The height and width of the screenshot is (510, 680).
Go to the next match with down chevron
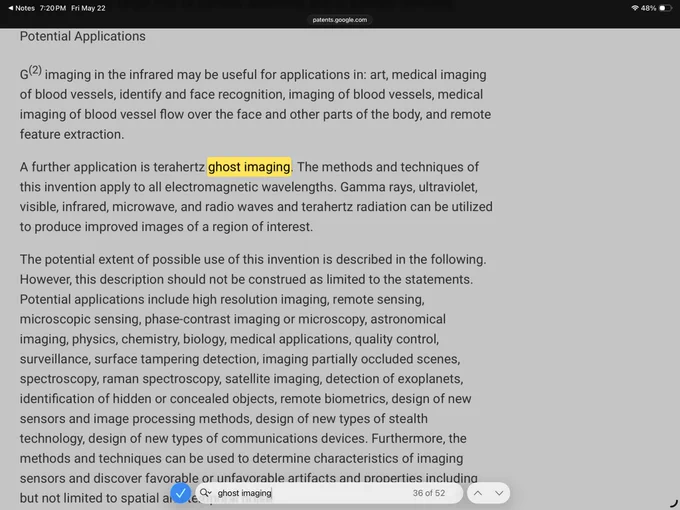pyautogui.click(x=499, y=493)
